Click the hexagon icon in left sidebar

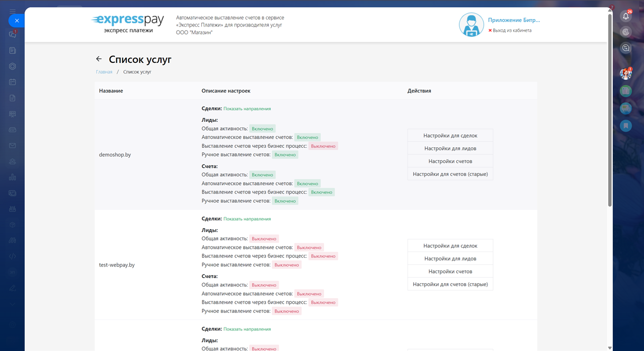point(13,66)
